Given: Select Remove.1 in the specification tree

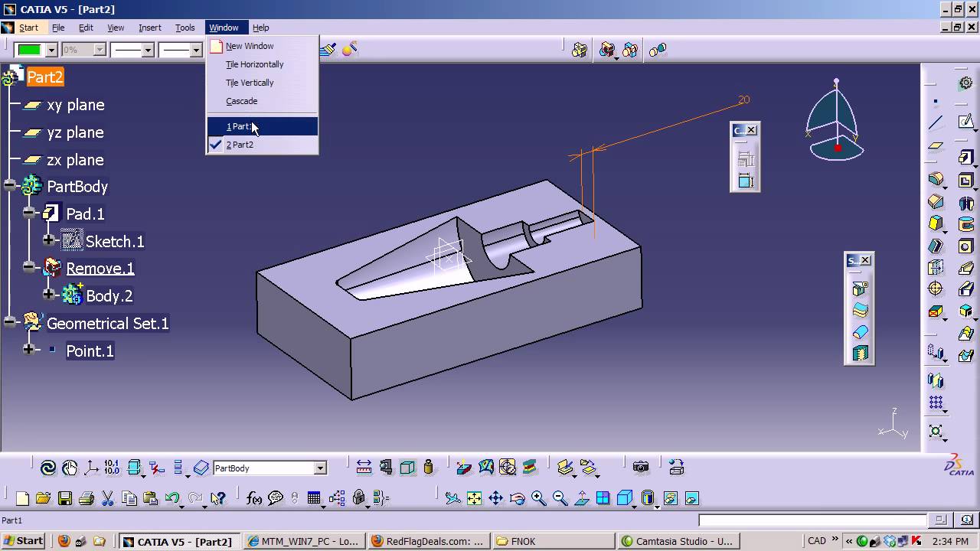Looking at the screenshot, I should 100,269.
